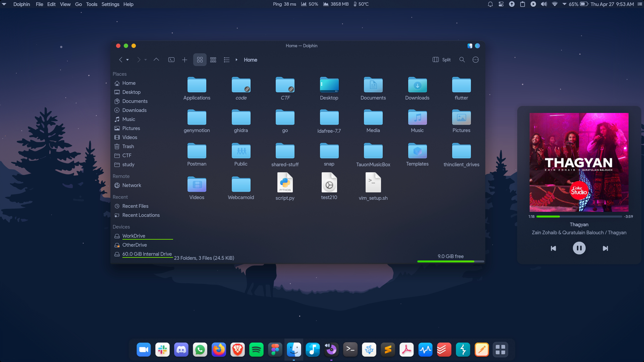
Task: Click the new tab plus icon
Action: pyautogui.click(x=184, y=60)
